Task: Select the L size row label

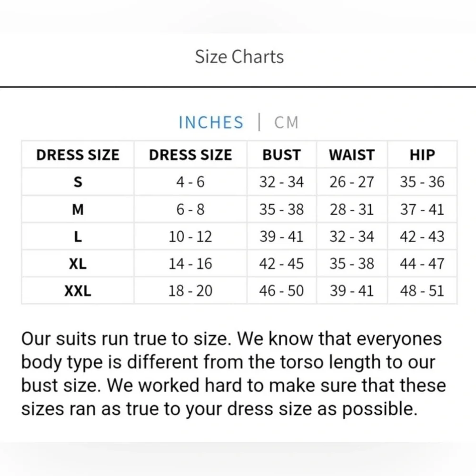Action: [x=78, y=237]
